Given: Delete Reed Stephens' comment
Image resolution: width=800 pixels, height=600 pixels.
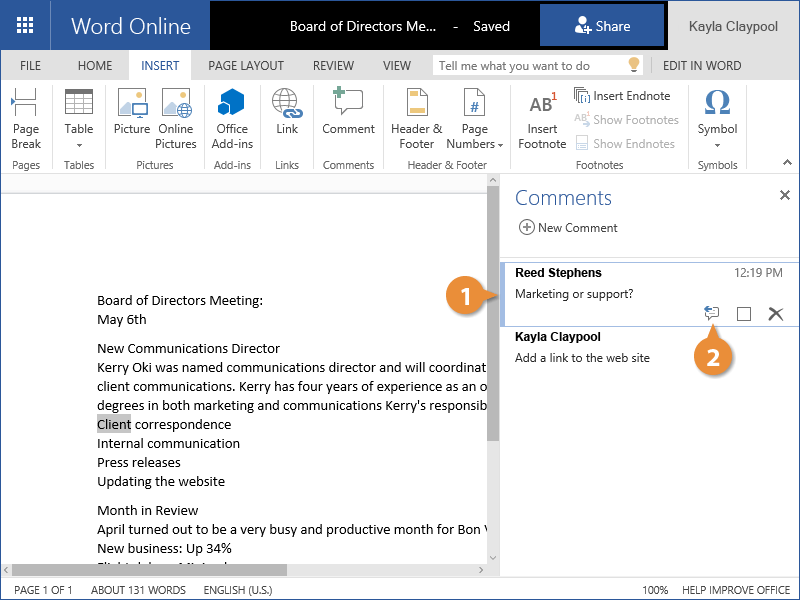Looking at the screenshot, I should 775,314.
